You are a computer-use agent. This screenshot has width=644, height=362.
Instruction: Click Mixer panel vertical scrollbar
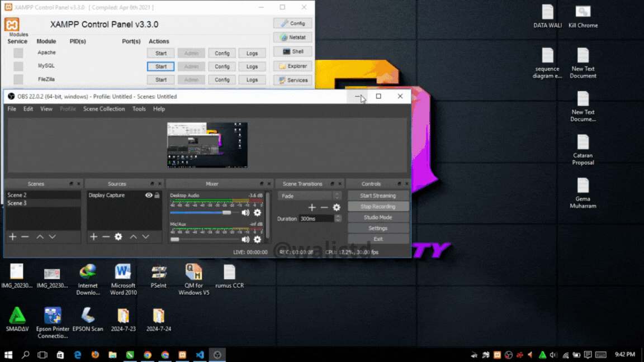(268, 215)
